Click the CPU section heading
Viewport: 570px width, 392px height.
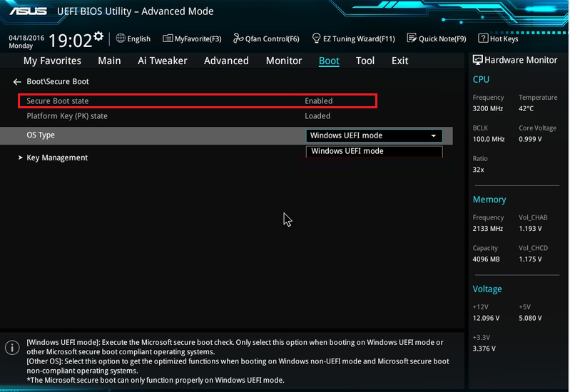pos(481,80)
